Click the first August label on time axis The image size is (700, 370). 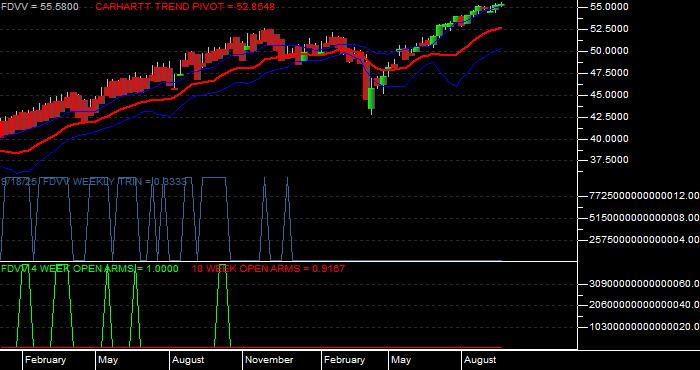click(x=188, y=360)
